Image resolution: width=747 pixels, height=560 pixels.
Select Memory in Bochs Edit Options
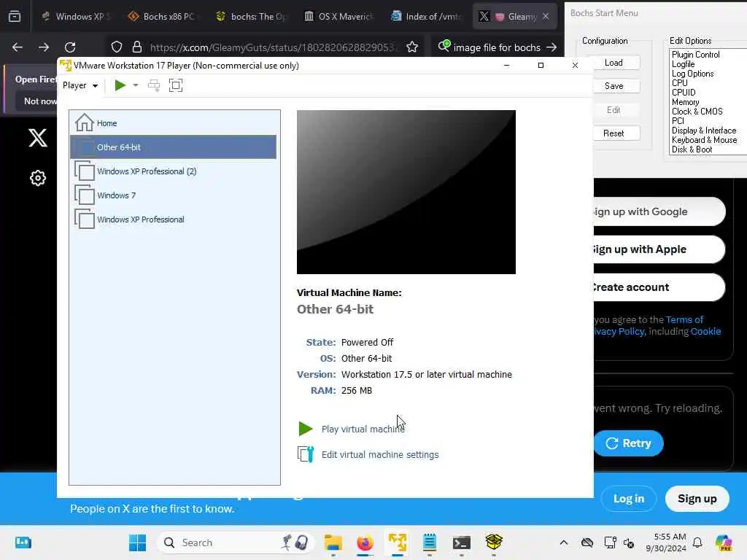[x=686, y=102]
